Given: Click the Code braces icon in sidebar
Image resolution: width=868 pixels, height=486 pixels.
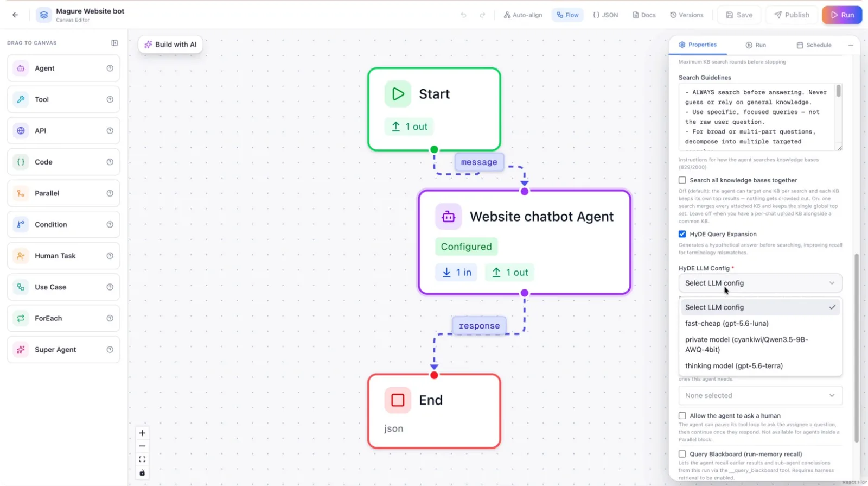Looking at the screenshot, I should [x=21, y=162].
